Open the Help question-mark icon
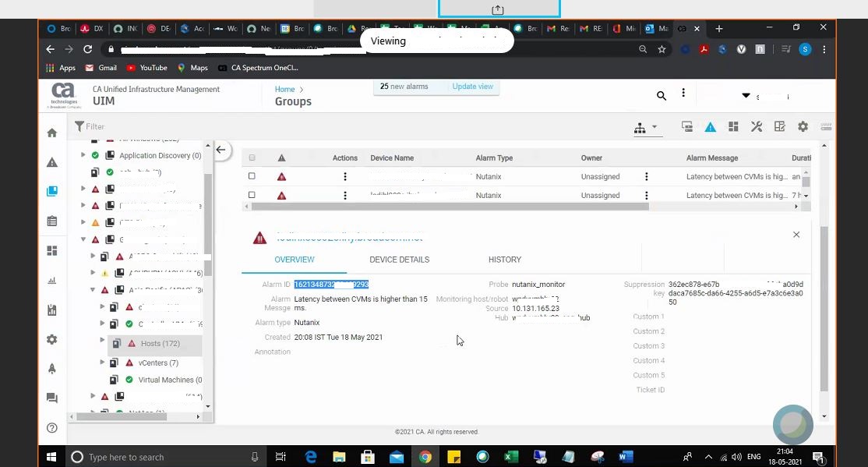868x467 pixels. (x=52, y=428)
